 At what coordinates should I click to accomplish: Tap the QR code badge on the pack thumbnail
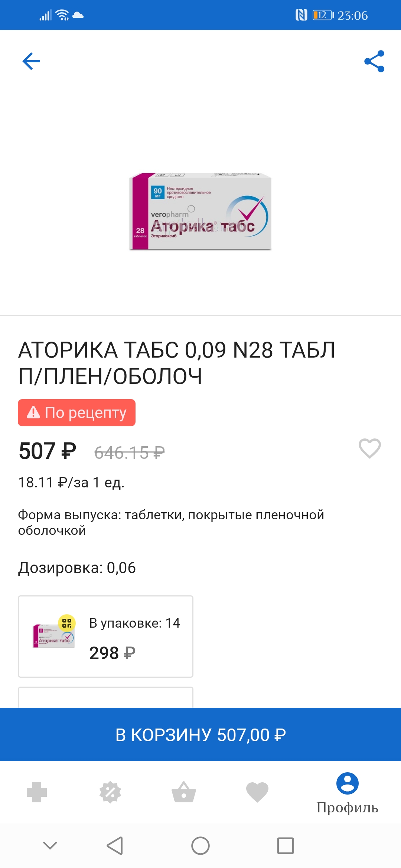(x=67, y=623)
